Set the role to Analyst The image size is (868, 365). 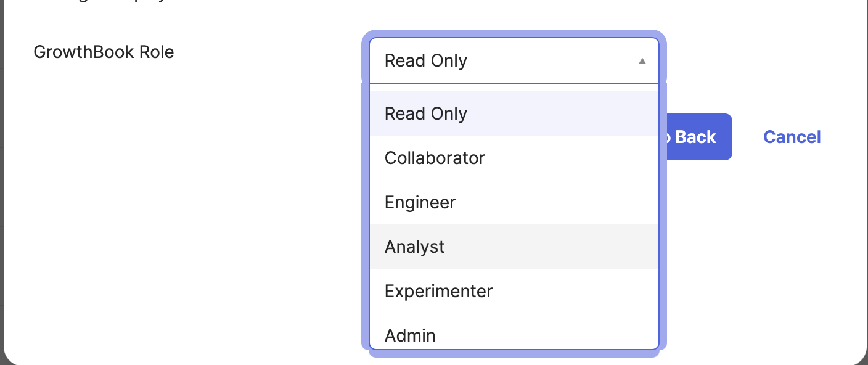pos(514,247)
